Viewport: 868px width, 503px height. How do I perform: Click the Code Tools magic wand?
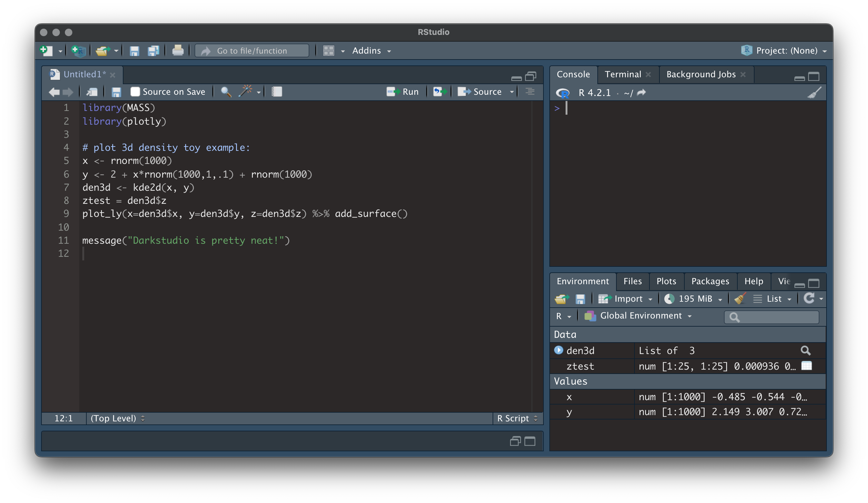click(x=245, y=91)
